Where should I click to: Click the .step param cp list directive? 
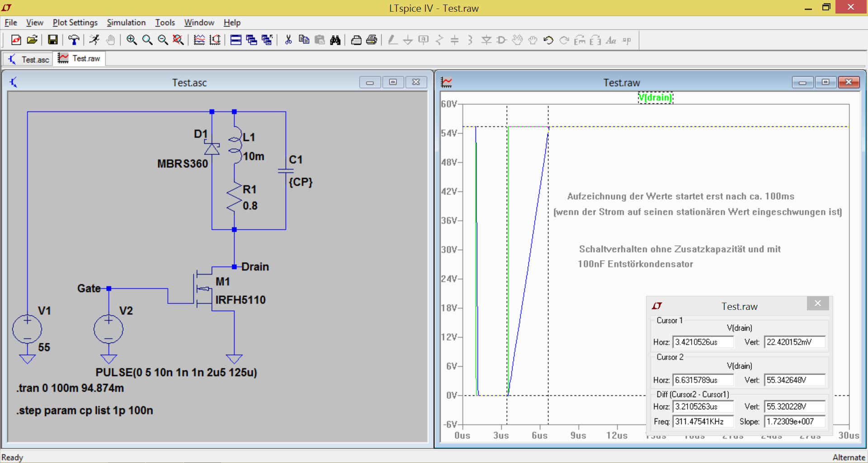[x=85, y=411]
